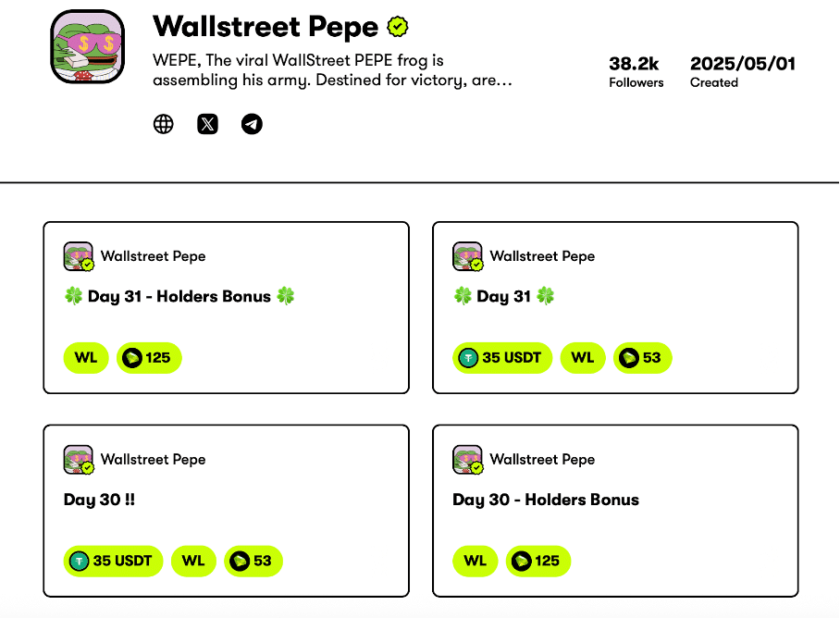
Task: Open the Day 30 !! campaign title
Action: [x=99, y=500]
